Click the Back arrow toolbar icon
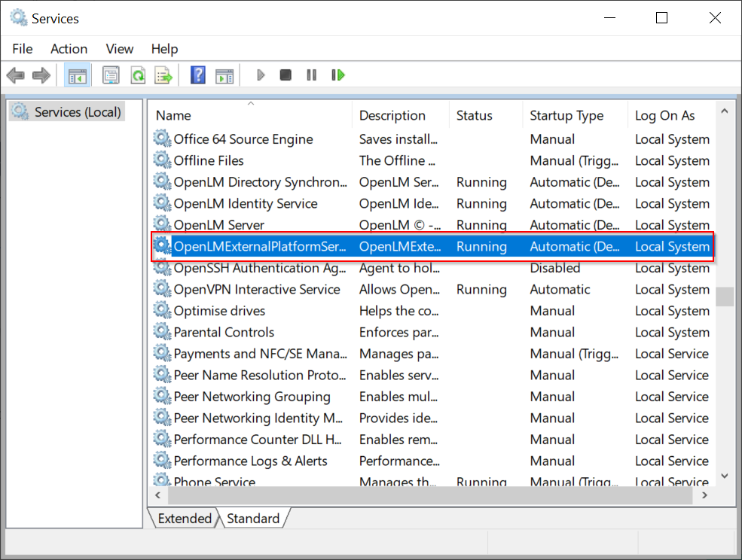This screenshot has height=560, width=742. [16, 75]
